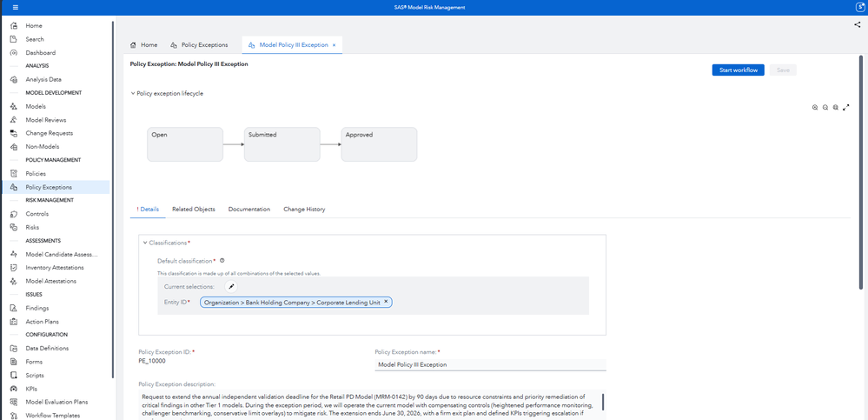Screen dimensions: 868x420
Task: Click the Search icon in sidebar
Action: [x=14, y=39]
